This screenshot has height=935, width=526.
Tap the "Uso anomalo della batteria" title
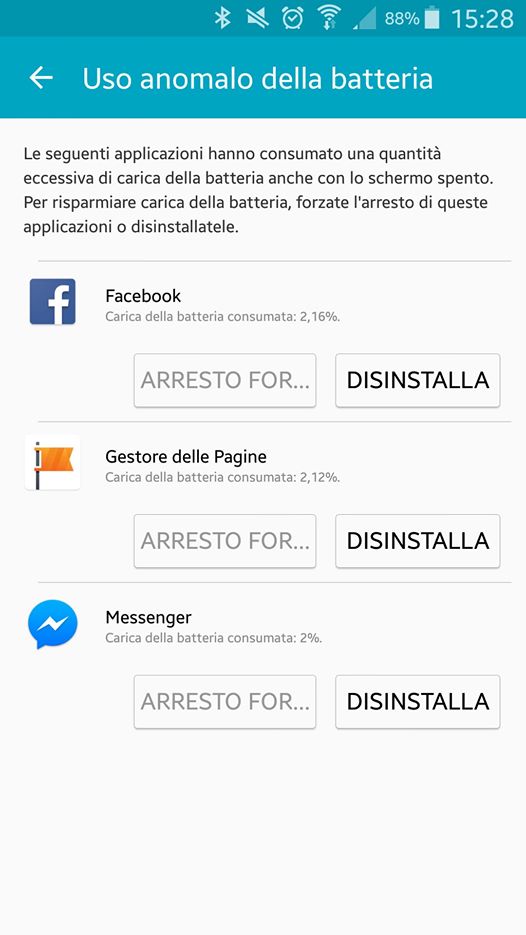[x=258, y=79]
